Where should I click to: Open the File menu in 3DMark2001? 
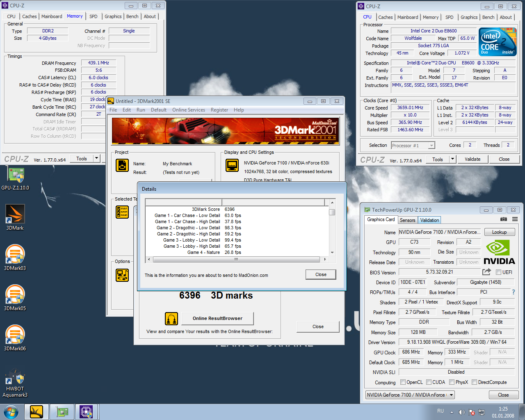(x=113, y=110)
